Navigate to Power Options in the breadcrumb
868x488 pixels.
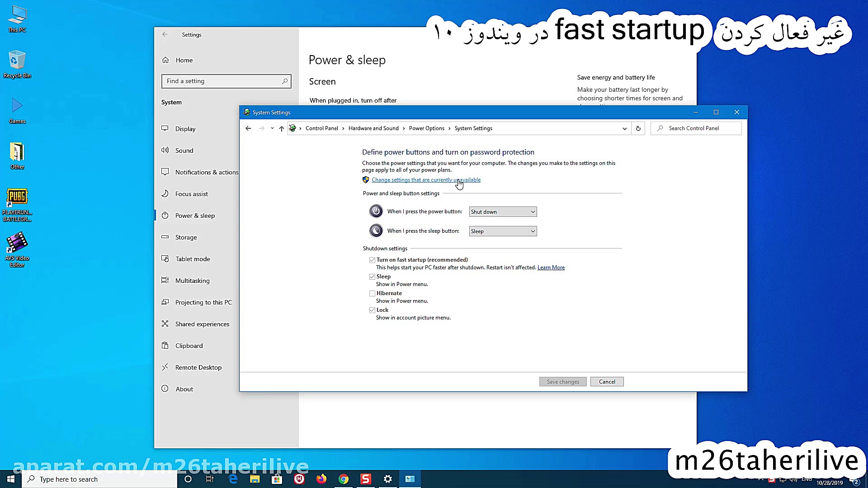point(426,128)
